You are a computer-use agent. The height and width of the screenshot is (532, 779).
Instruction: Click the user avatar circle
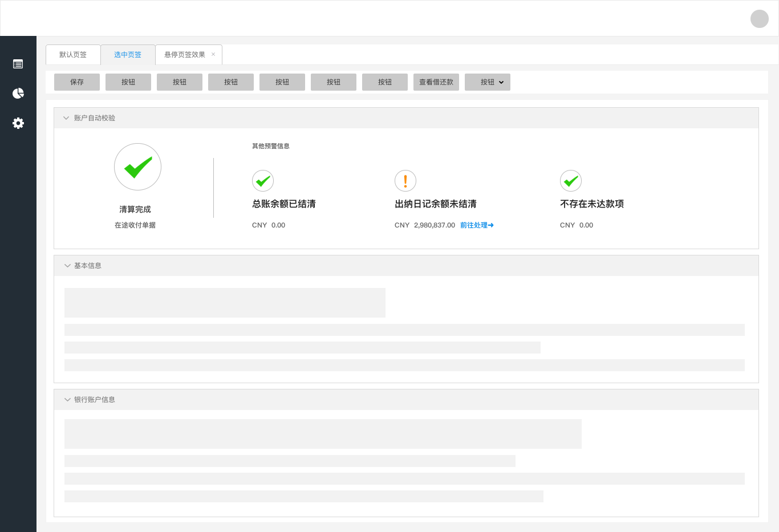pyautogui.click(x=760, y=19)
